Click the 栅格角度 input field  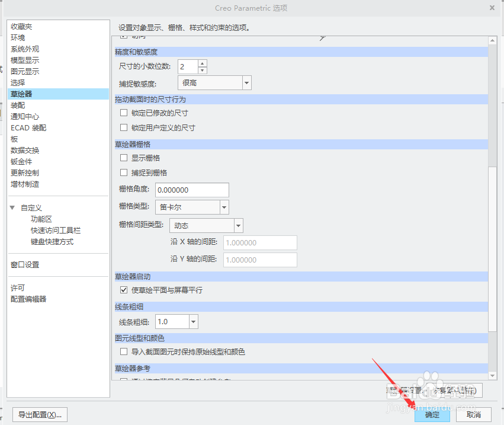192,190
